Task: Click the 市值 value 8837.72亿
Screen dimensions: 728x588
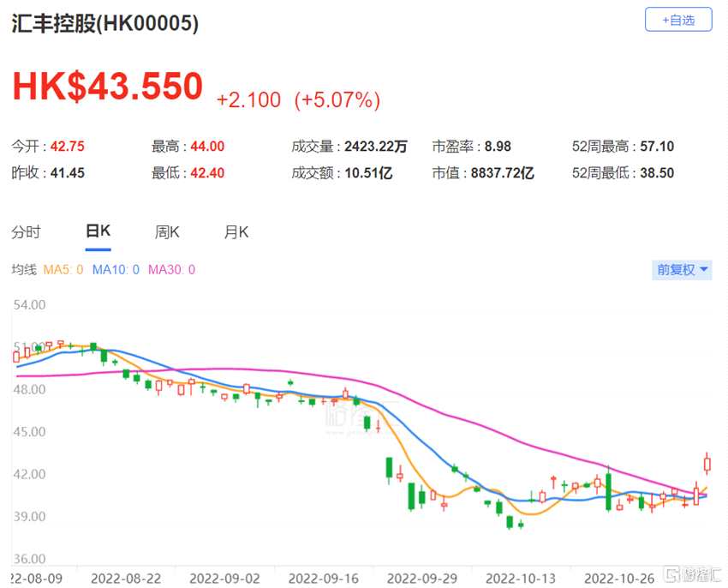Action: coord(503,173)
